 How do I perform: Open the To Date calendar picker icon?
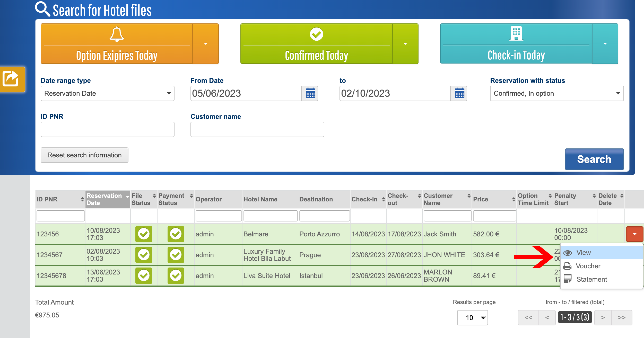459,93
